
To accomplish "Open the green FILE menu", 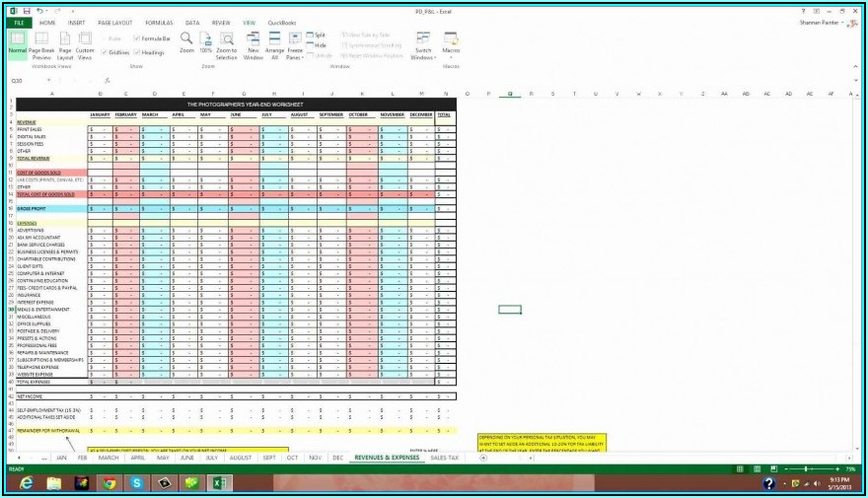I will tap(19, 22).
